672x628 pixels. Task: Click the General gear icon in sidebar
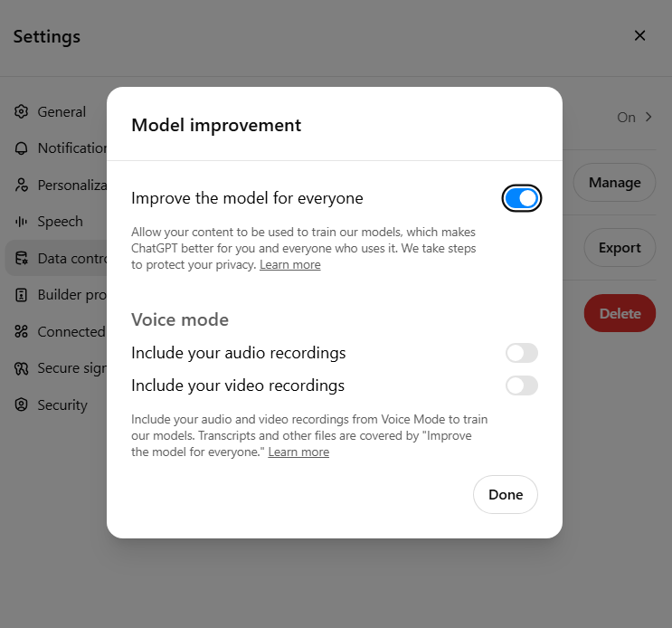[22, 112]
